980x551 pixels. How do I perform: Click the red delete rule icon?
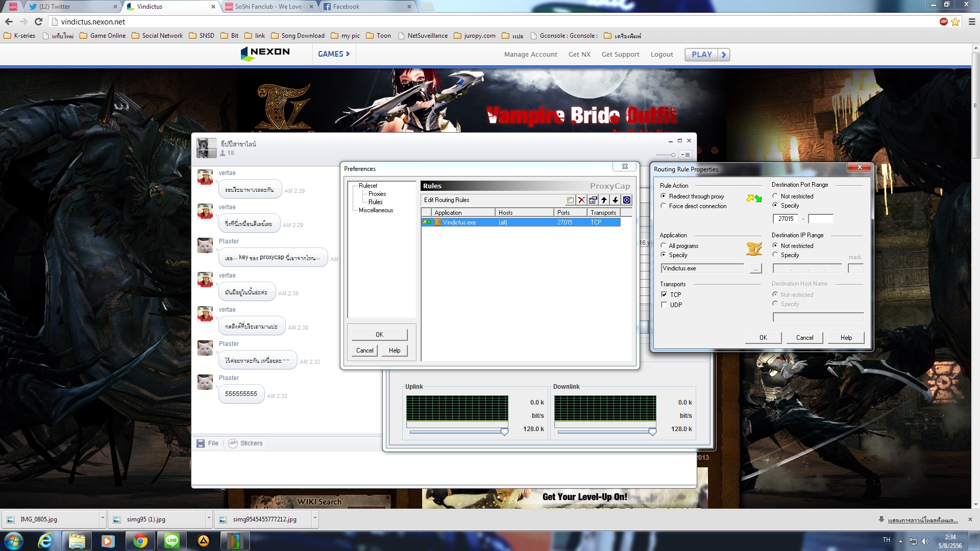[x=581, y=200]
